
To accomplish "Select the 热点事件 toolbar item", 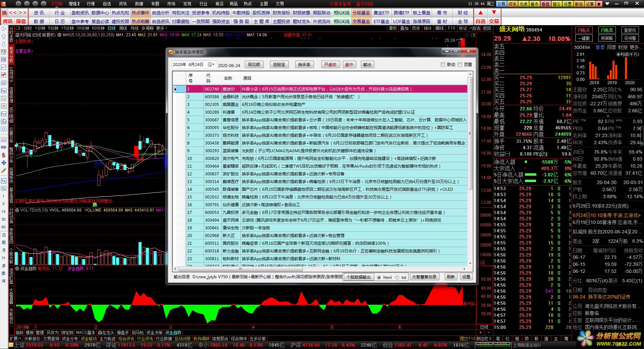I will (140, 13).
